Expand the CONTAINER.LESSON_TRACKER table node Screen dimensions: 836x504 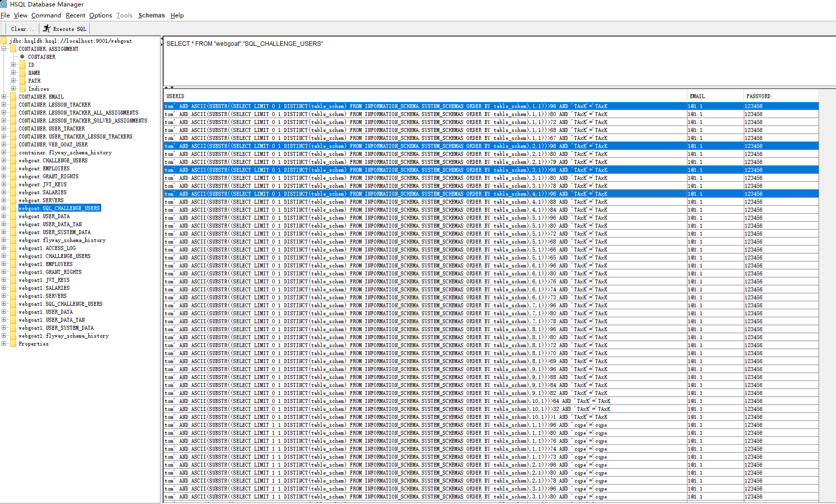4,105
